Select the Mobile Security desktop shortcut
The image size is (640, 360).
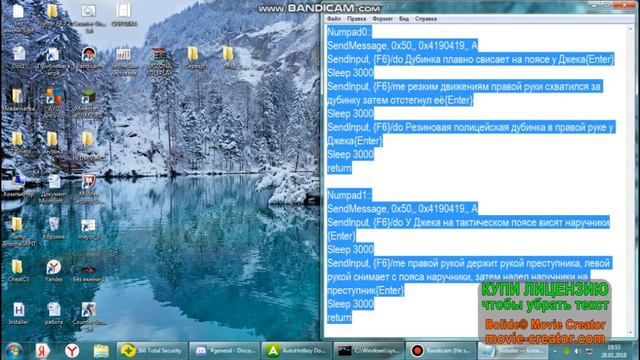click(89, 190)
